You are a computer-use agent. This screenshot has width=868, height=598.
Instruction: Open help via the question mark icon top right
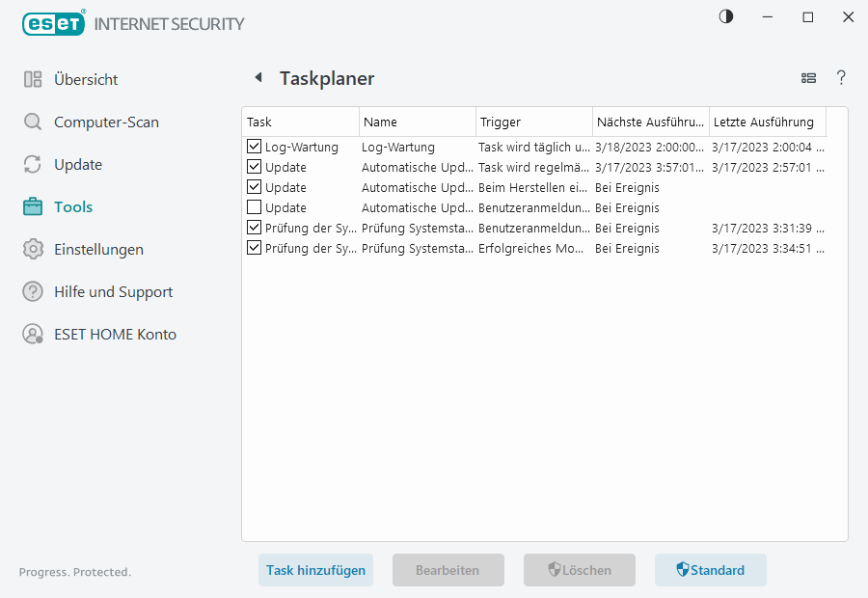841,78
